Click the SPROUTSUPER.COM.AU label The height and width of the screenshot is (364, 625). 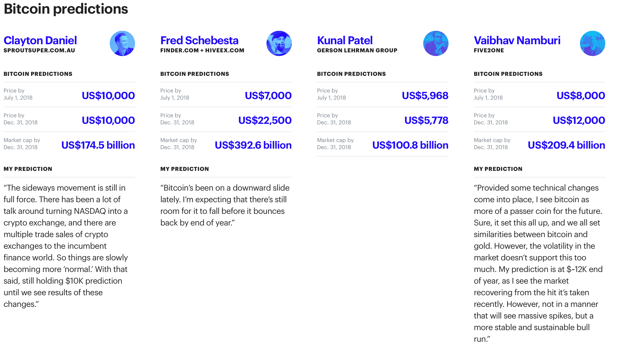(39, 50)
